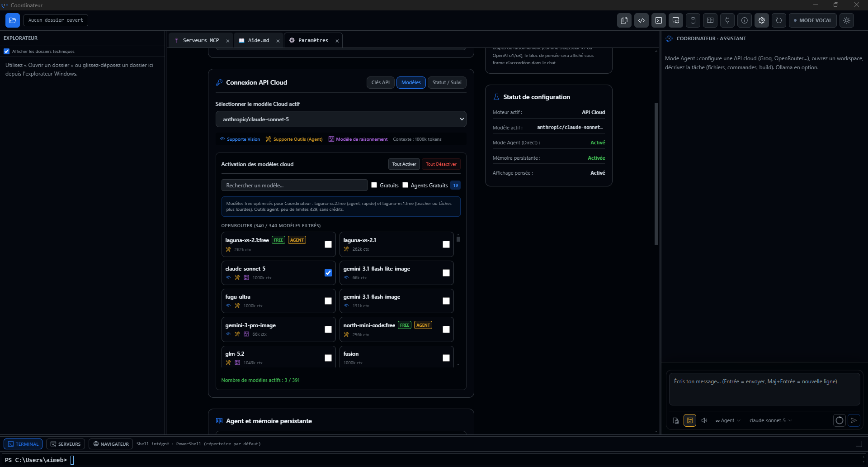Click the Tout Activer button
This screenshot has height=467, width=868.
(x=404, y=164)
